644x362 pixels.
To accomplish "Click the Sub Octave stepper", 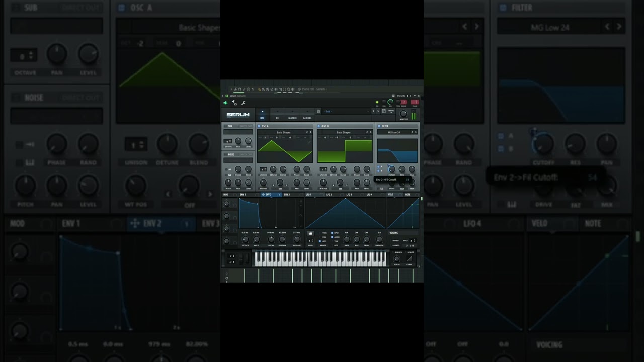I will pyautogui.click(x=227, y=141).
